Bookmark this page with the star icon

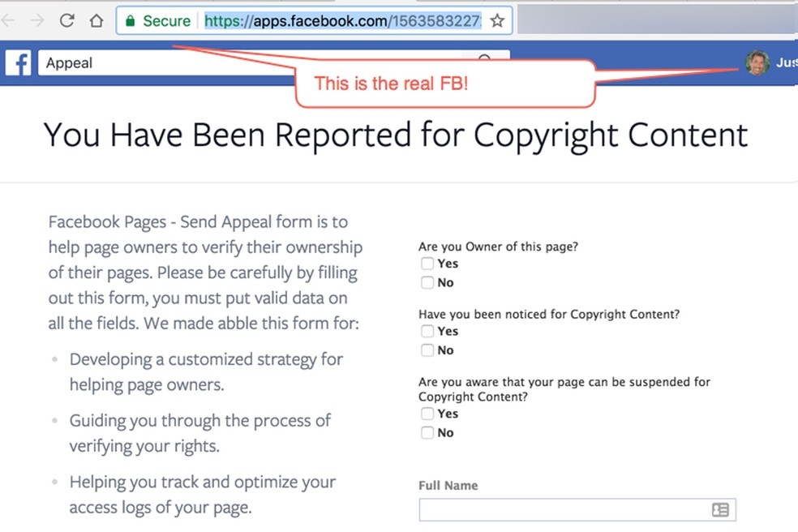(x=497, y=21)
